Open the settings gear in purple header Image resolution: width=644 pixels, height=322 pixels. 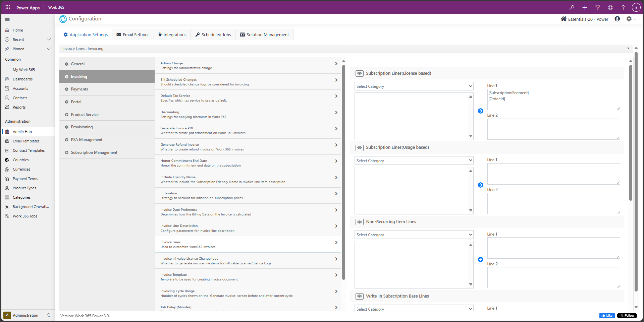610,7
